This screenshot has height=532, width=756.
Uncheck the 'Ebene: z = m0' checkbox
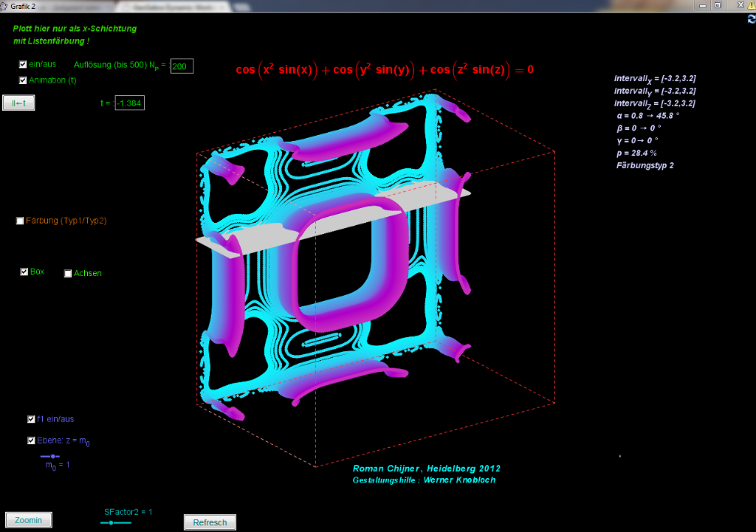[x=31, y=441]
